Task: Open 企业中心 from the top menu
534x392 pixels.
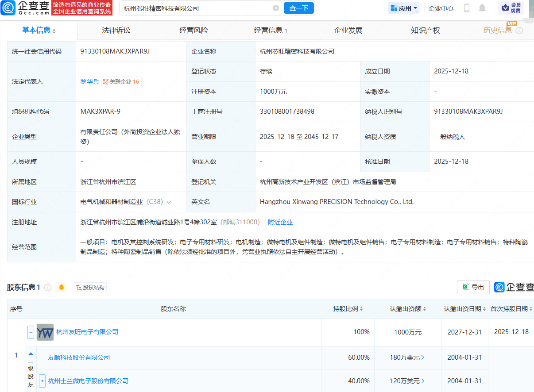Action: (x=441, y=8)
